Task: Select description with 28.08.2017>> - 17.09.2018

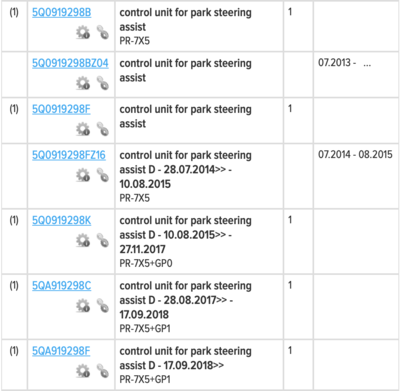Action: (x=186, y=300)
